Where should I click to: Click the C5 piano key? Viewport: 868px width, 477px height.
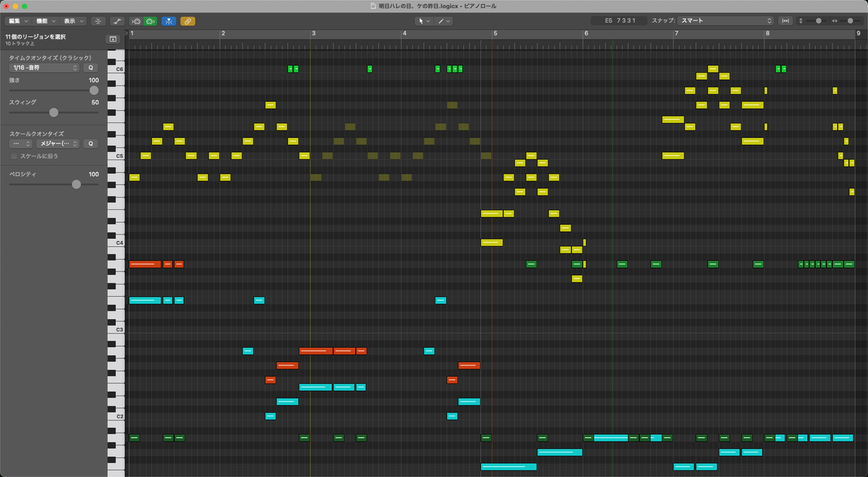116,156
